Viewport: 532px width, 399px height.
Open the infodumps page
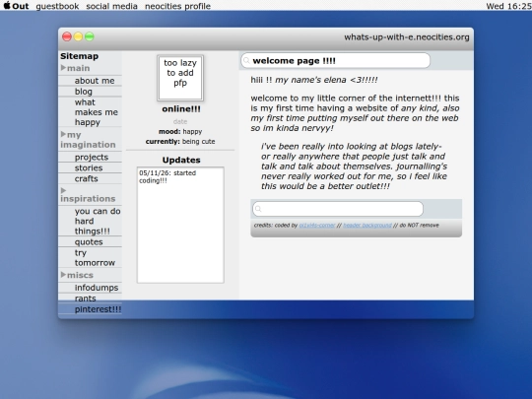coord(97,288)
